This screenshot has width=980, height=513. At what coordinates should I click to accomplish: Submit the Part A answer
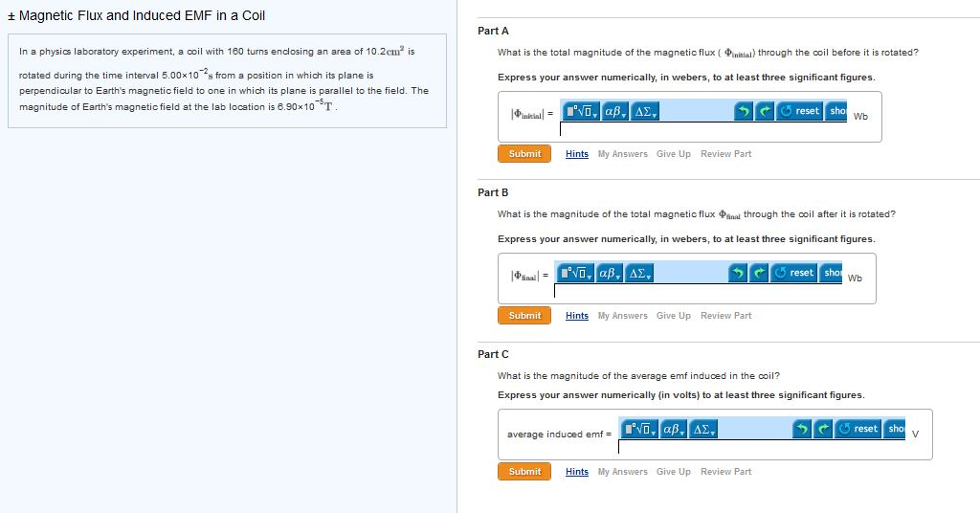click(x=524, y=154)
